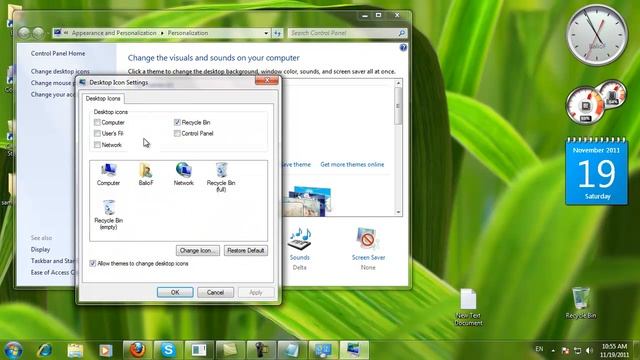Close the Desktop Icon Settings dialog
The width and height of the screenshot is (640, 360).
pyautogui.click(x=267, y=81)
